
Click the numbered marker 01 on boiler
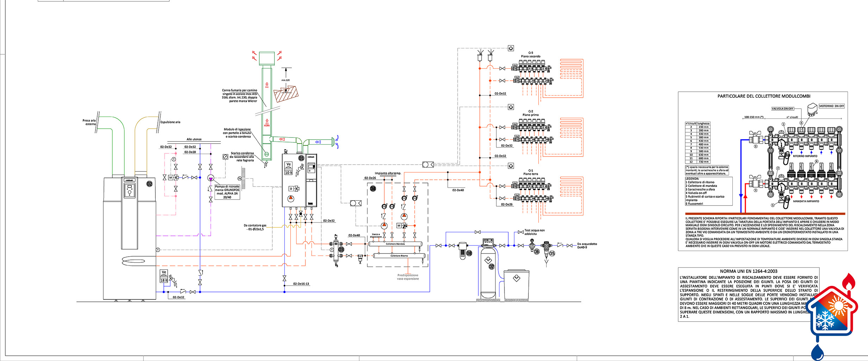point(301,158)
